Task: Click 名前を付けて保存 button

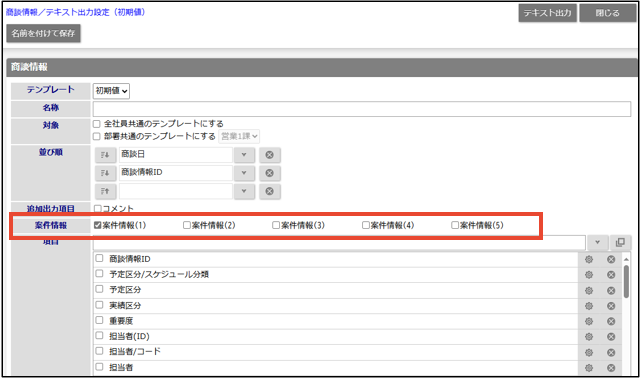Action: (x=43, y=33)
